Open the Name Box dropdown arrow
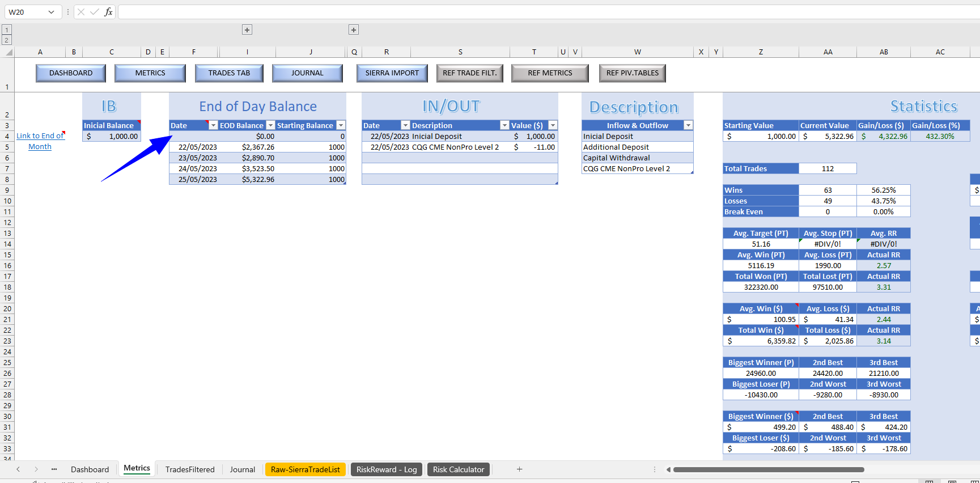Screen dimensions: 980x483 tap(52, 12)
